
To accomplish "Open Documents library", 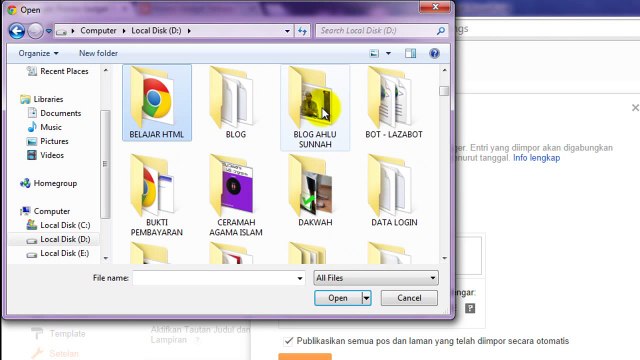I will [x=54, y=113].
